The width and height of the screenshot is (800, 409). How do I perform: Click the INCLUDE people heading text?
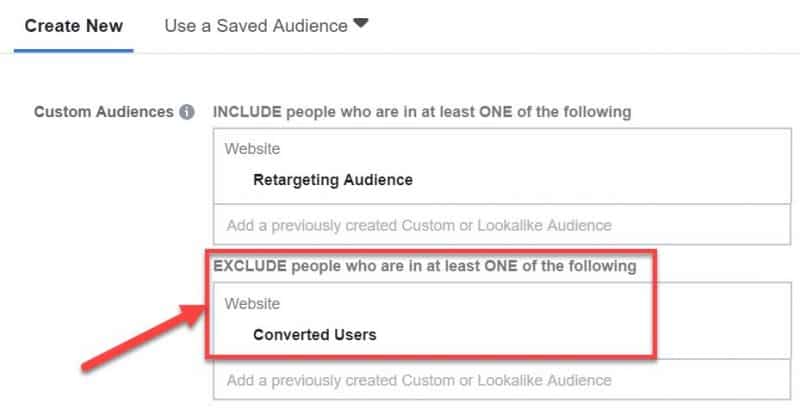pyautogui.click(x=422, y=112)
